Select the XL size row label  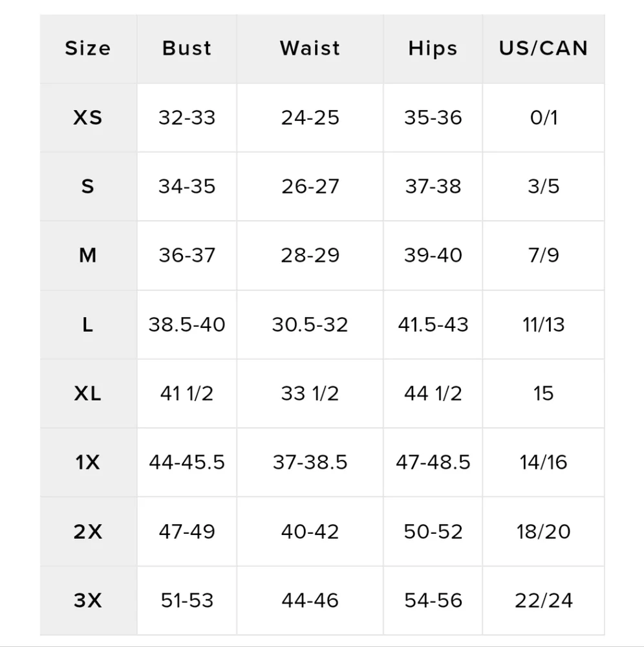(88, 393)
